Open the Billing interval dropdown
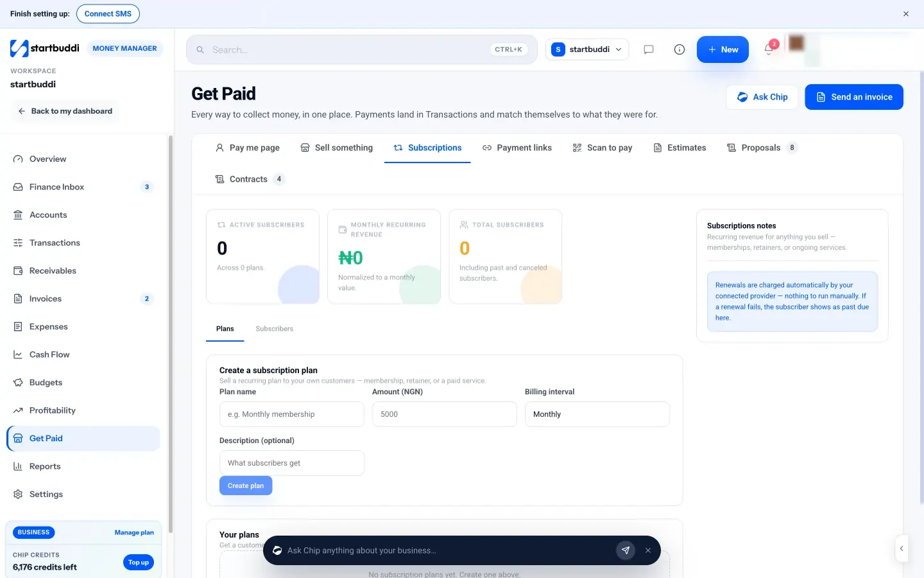 597,414
